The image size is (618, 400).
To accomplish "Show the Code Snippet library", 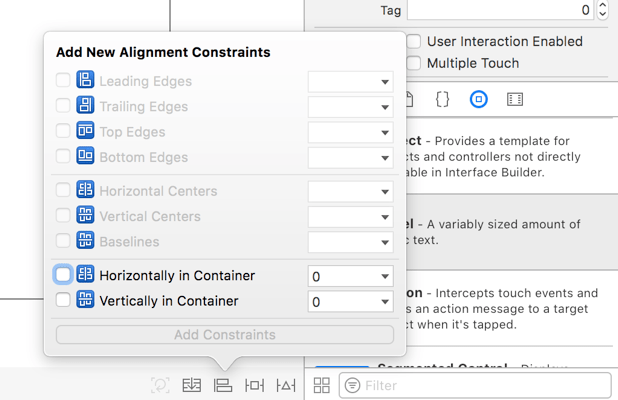I will point(443,100).
